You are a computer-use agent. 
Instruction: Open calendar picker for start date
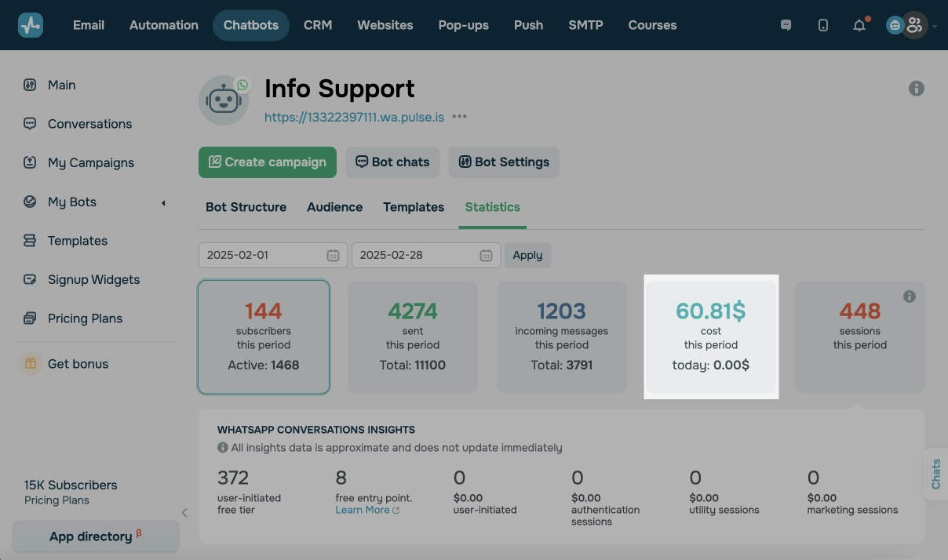[x=333, y=255]
